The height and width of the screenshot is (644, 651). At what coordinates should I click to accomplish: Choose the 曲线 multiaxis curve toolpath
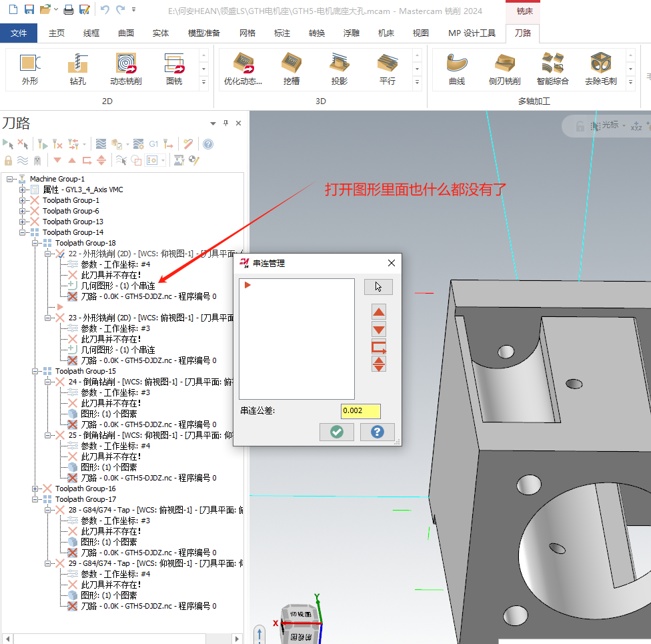pos(457,69)
